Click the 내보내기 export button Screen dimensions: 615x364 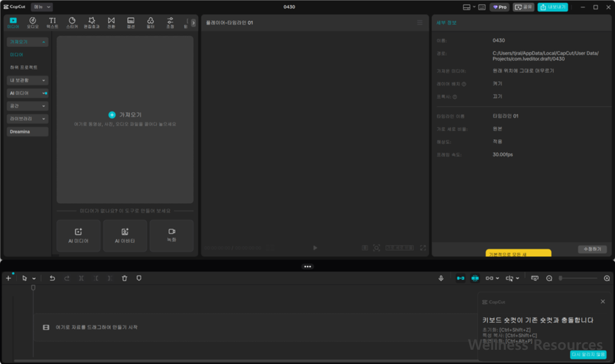(553, 7)
